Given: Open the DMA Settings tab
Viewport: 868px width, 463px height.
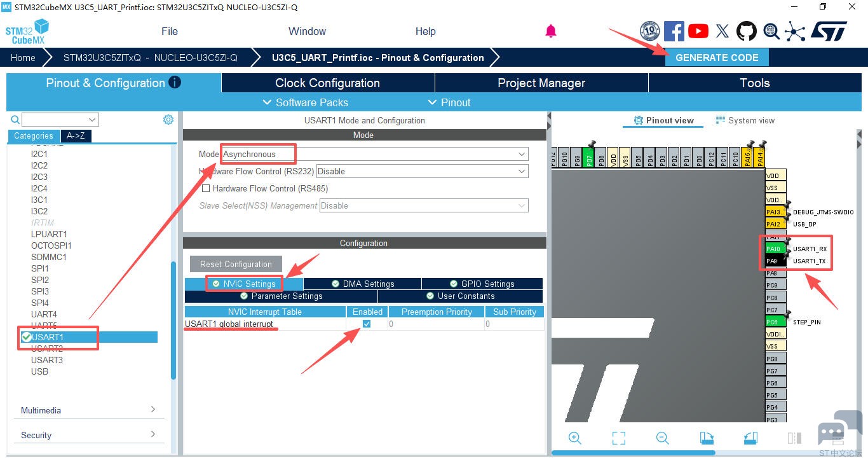Looking at the screenshot, I should 363,284.
